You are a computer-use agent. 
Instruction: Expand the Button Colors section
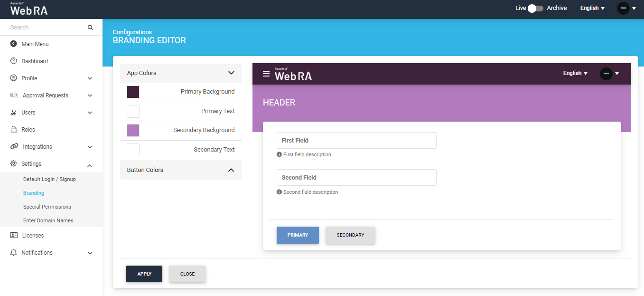(231, 170)
